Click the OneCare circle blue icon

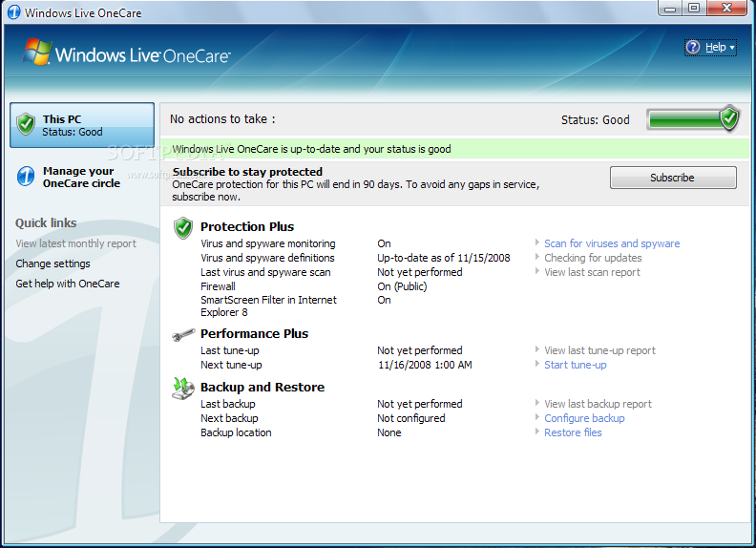(x=26, y=177)
